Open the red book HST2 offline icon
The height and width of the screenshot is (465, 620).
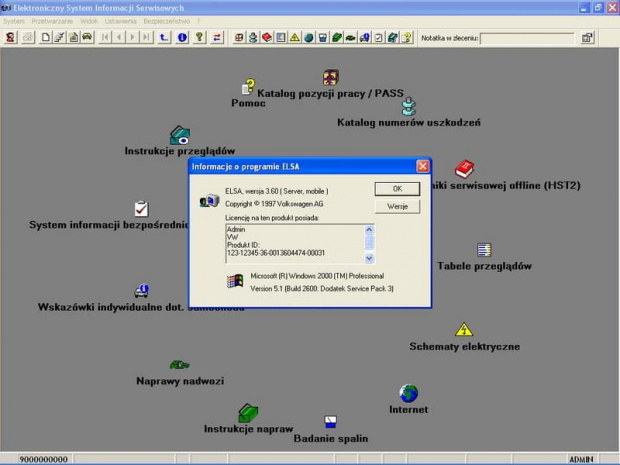[x=464, y=169]
